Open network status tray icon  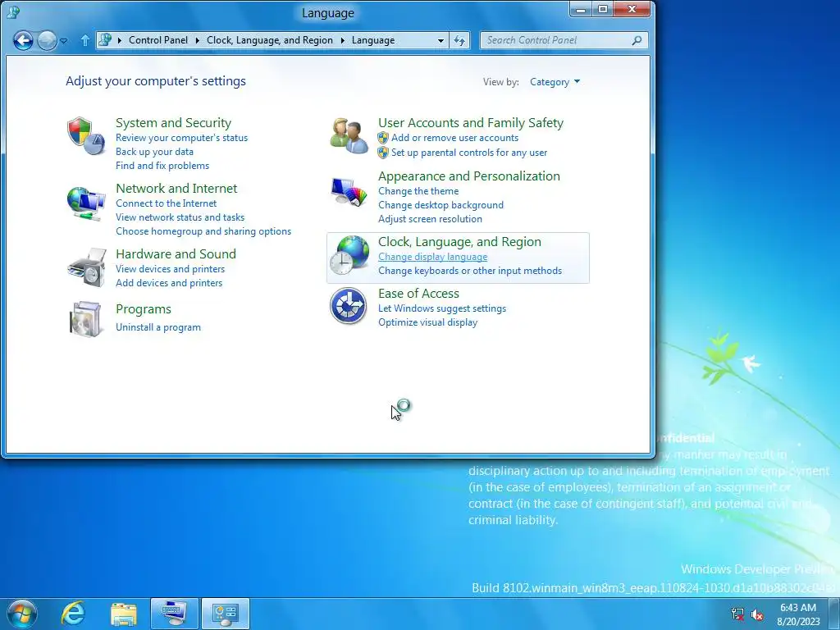[737, 614]
